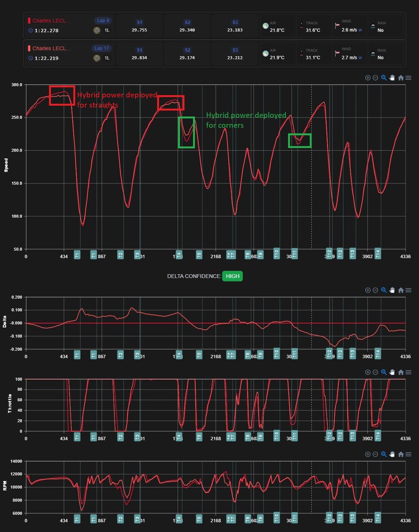The width and height of the screenshot is (419, 532).
Task: Click the air temperature icon in Lap 4 row
Action: [x=265, y=26]
